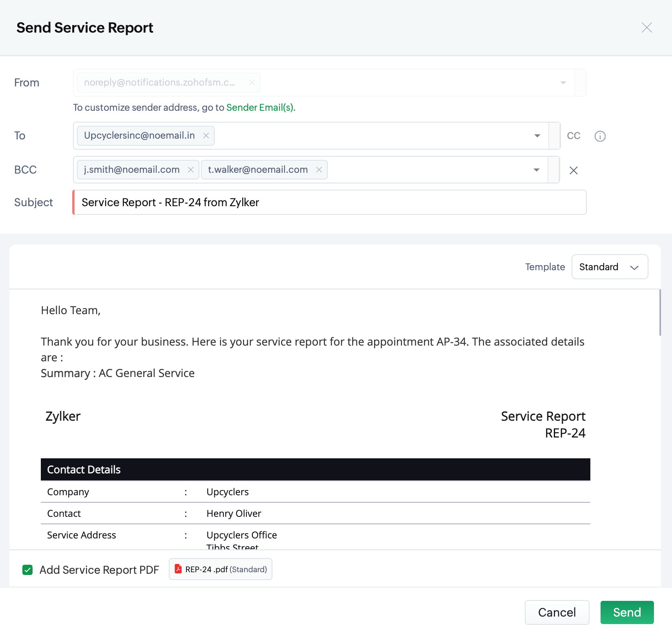Remove the BCC row with X icon

pyautogui.click(x=573, y=170)
